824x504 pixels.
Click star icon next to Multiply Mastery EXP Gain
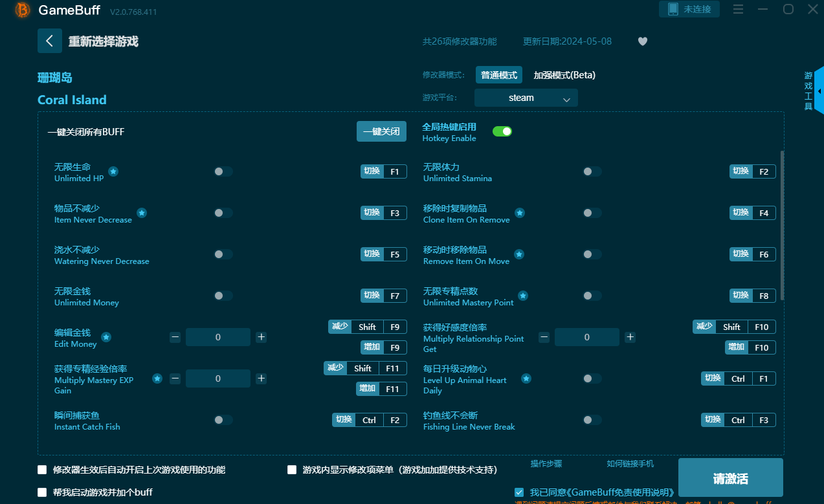pyautogui.click(x=157, y=378)
